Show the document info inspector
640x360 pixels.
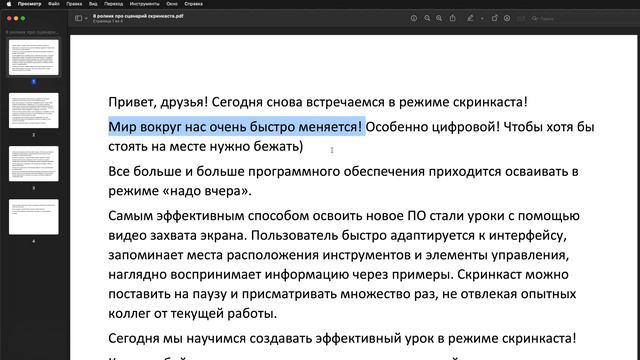[414, 18]
